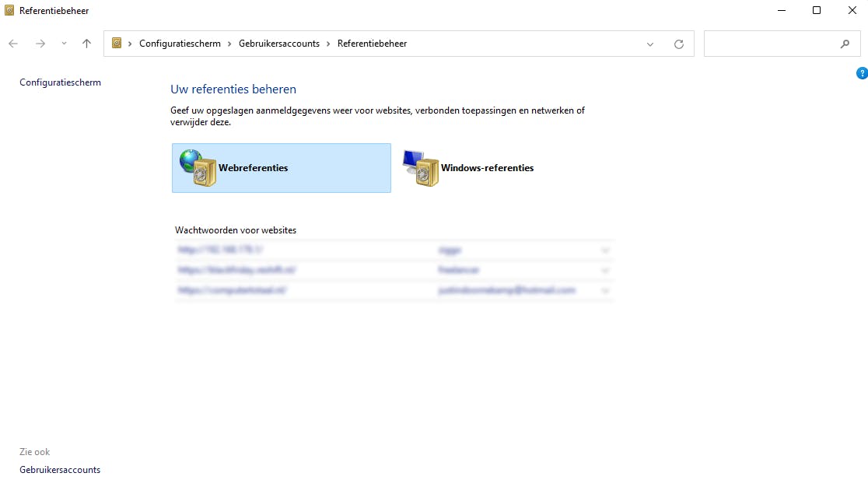Image resolution: width=868 pixels, height=487 pixels.
Task: Open Windows-referenties section
Action: 486,167
